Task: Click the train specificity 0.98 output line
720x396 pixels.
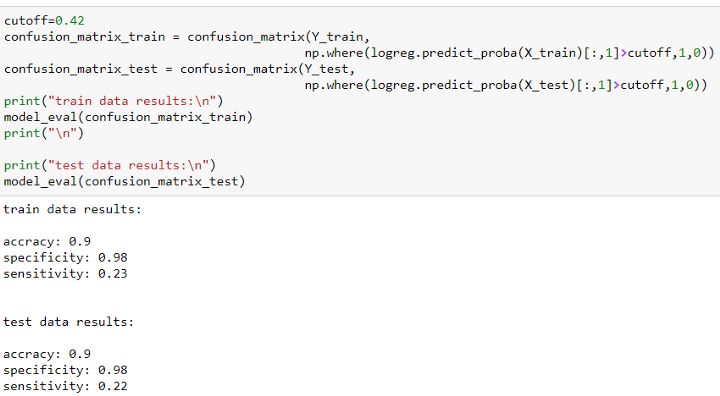Action: tap(65, 258)
